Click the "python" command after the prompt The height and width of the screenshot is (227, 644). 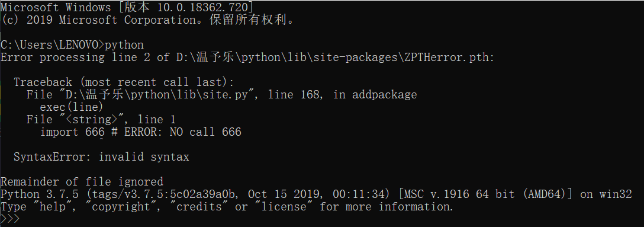[124, 45]
